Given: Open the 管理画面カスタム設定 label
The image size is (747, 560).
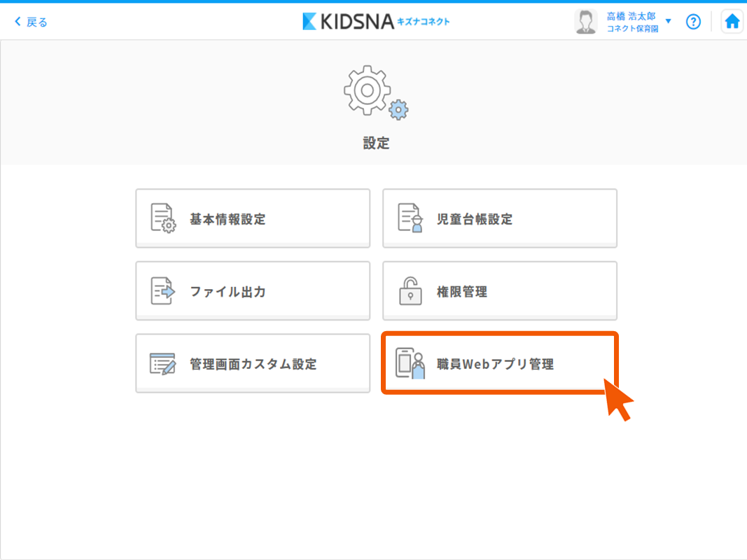Looking at the screenshot, I should (x=253, y=364).
